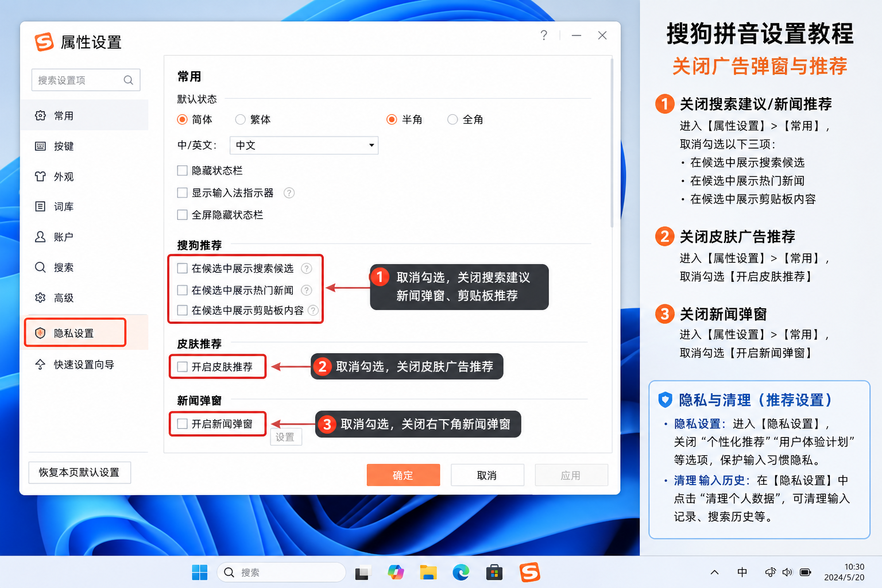This screenshot has height=588, width=882.
Task: Click help icon next to 在候选中展示搜索候选
Action: (x=307, y=268)
